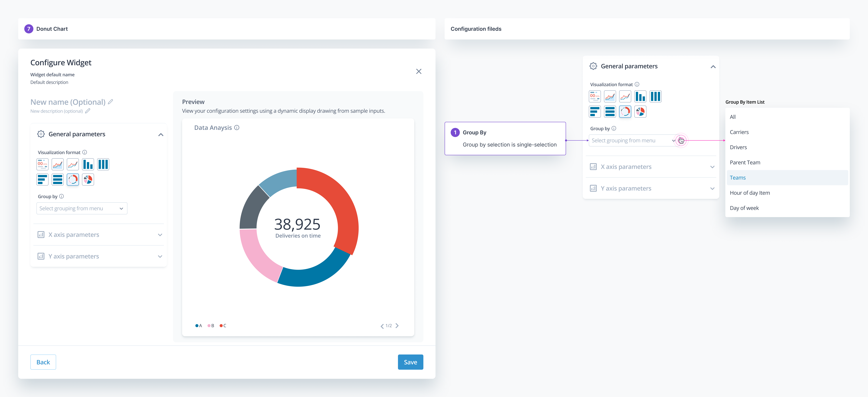
Task: Open Group by dropdown in Configuration fields panel
Action: pos(634,141)
